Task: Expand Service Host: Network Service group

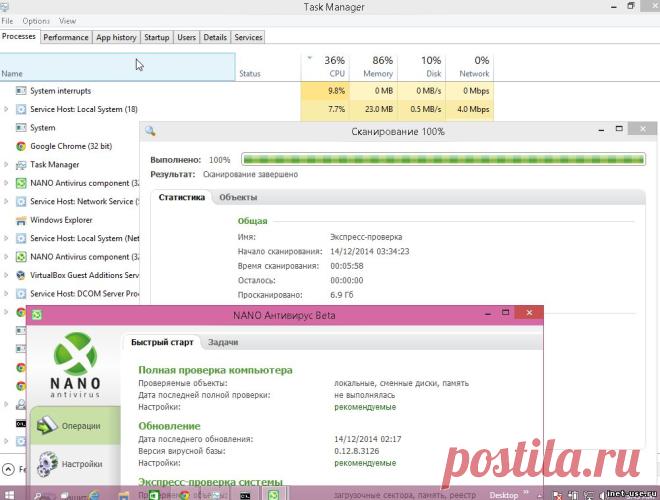Action: tap(6, 202)
